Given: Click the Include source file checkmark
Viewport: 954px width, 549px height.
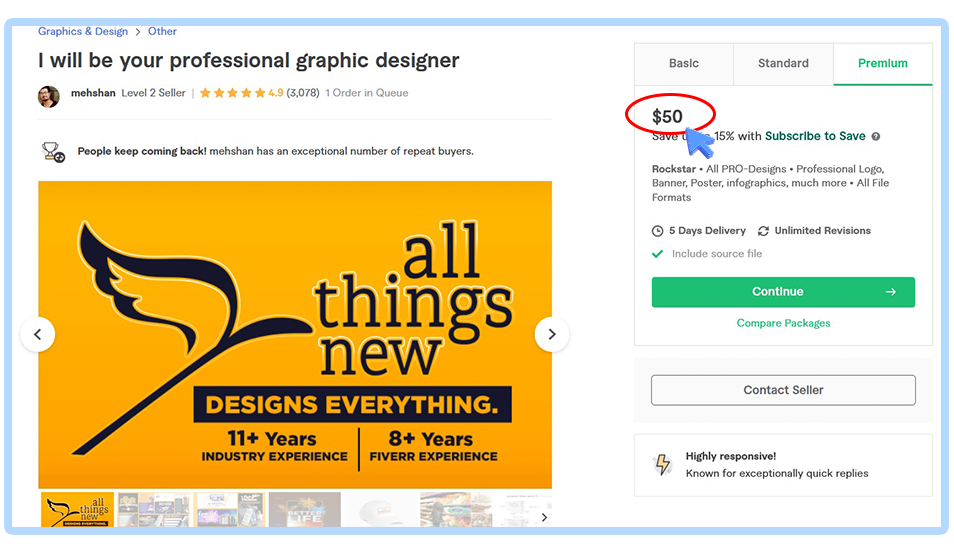Looking at the screenshot, I should pos(658,254).
